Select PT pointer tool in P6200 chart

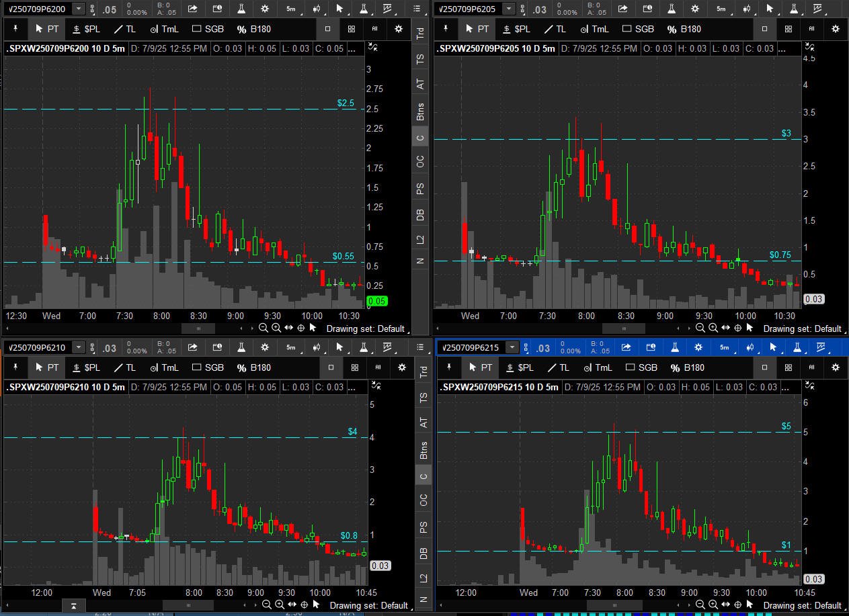pyautogui.click(x=46, y=29)
